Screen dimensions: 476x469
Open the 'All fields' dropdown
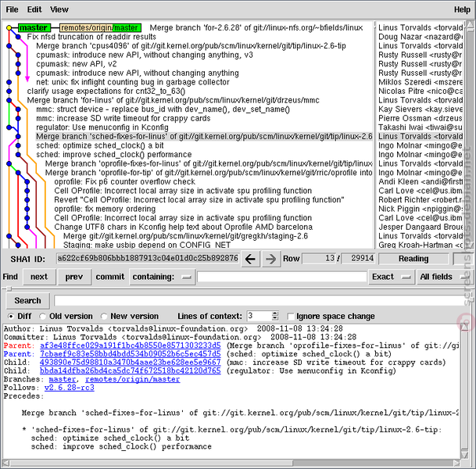click(x=443, y=277)
